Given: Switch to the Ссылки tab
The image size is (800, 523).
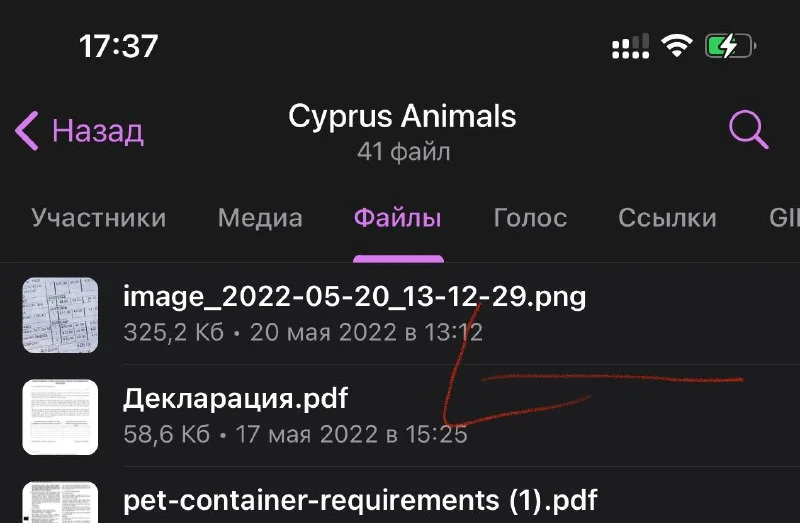Looking at the screenshot, I should [x=667, y=218].
